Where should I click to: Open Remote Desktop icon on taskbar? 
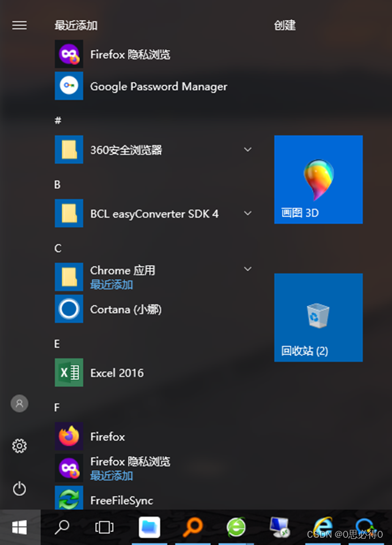pyautogui.click(x=280, y=527)
